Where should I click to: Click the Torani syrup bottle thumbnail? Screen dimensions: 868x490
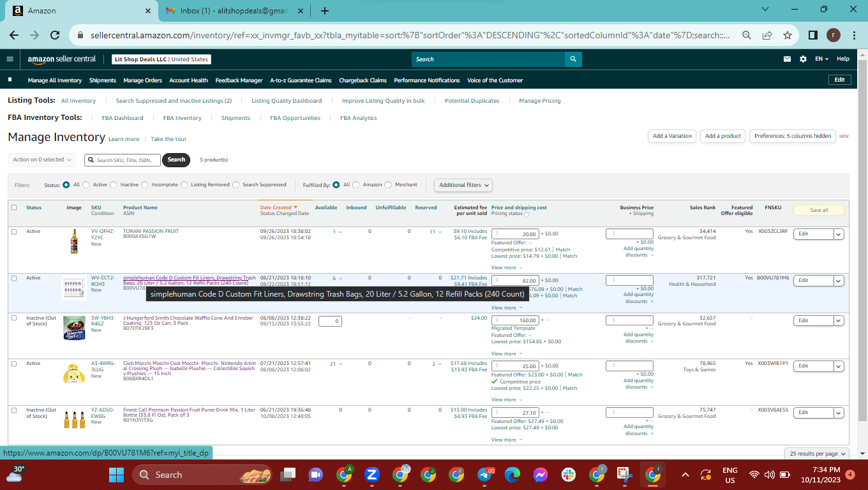(x=75, y=241)
